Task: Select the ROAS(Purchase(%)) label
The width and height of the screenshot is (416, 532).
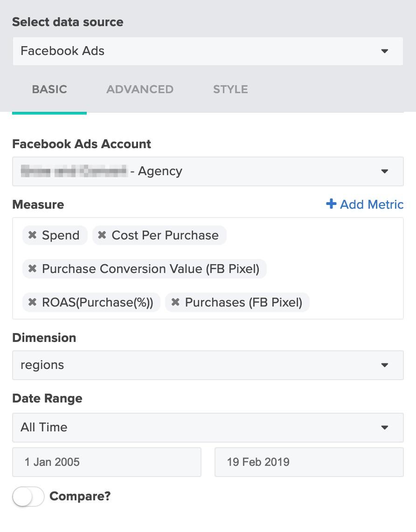Action: (97, 302)
